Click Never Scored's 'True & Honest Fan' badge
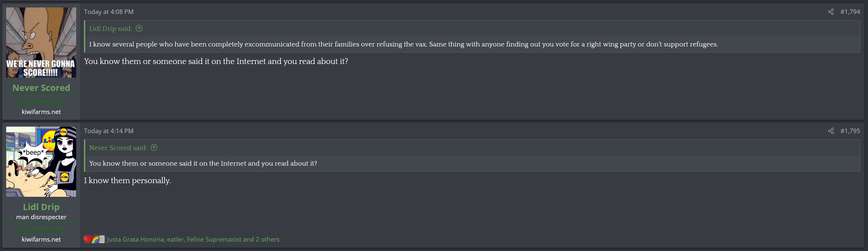Screen dimensions: 868x251 [41, 101]
